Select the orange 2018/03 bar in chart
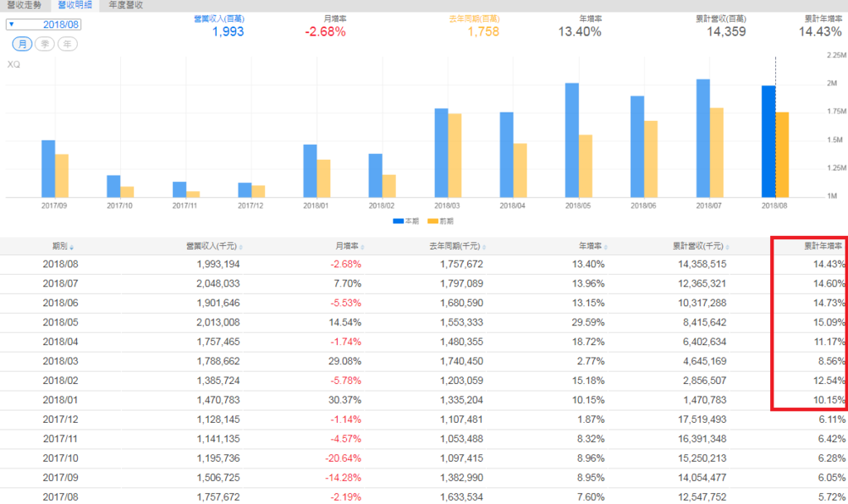 455,156
